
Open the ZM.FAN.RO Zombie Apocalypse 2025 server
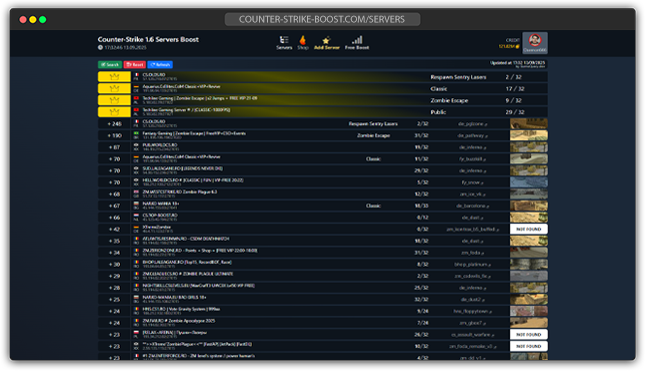179,321
